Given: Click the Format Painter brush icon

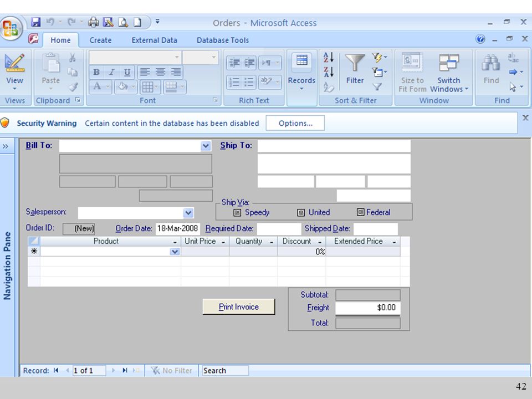Looking at the screenshot, I should pos(73,87).
